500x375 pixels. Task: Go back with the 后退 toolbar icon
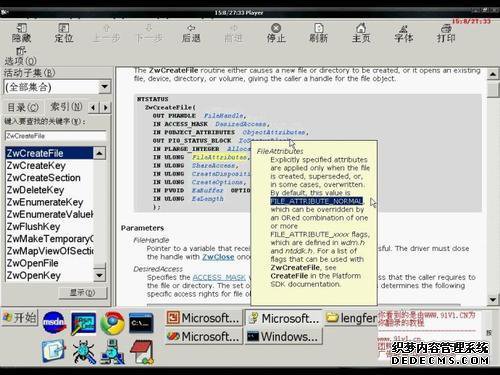point(191,33)
